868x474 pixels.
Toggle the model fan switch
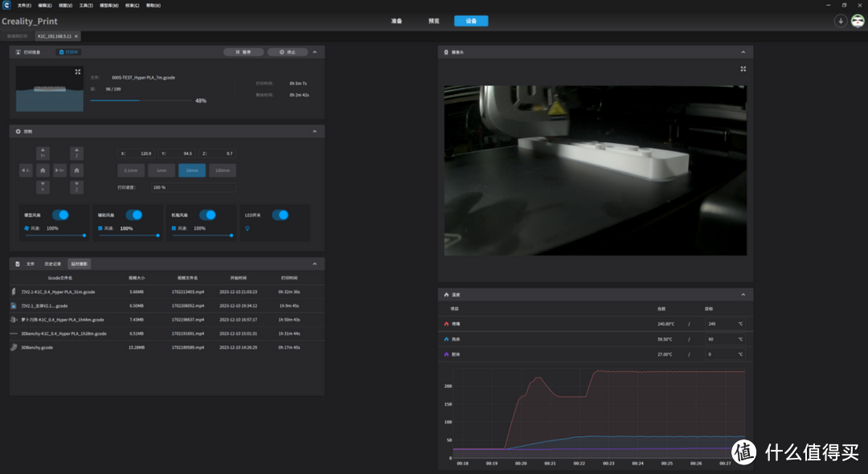tap(60, 215)
